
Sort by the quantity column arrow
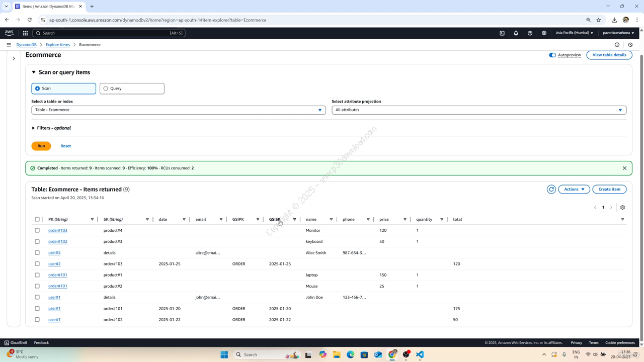click(442, 219)
